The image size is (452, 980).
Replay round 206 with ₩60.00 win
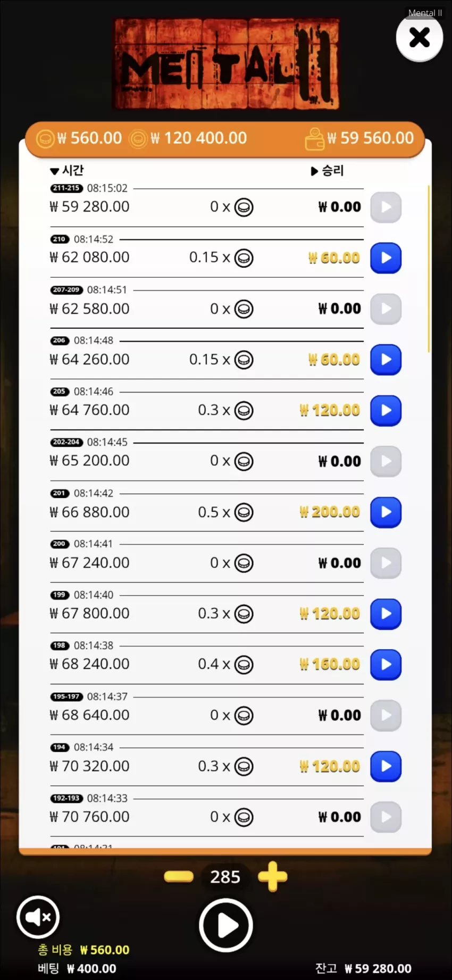coord(386,360)
